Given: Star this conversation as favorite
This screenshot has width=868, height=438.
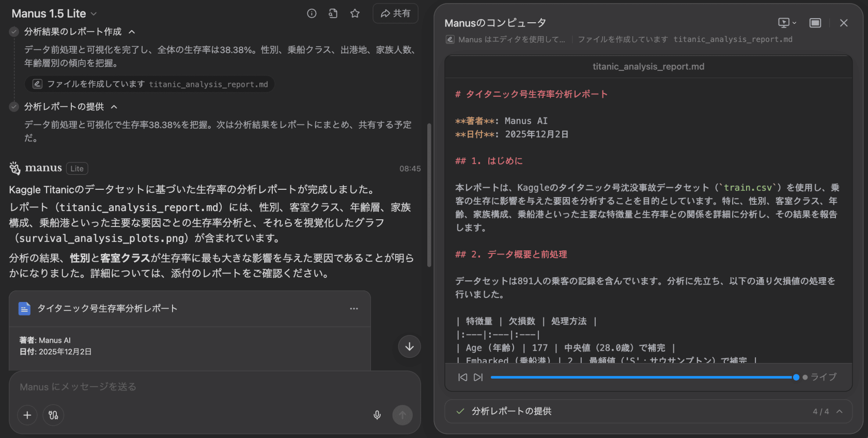Looking at the screenshot, I should tap(355, 13).
